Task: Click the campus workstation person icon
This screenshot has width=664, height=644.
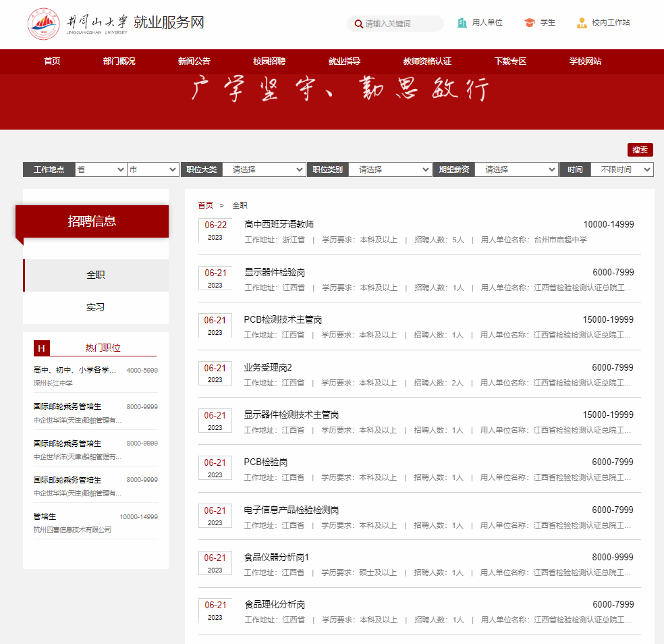Action: point(582,23)
